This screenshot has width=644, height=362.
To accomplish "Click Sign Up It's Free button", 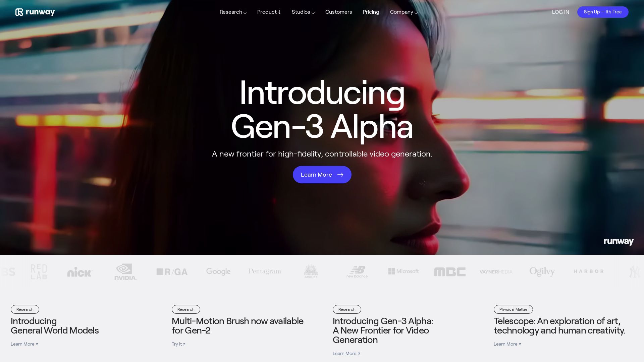I will point(602,12).
